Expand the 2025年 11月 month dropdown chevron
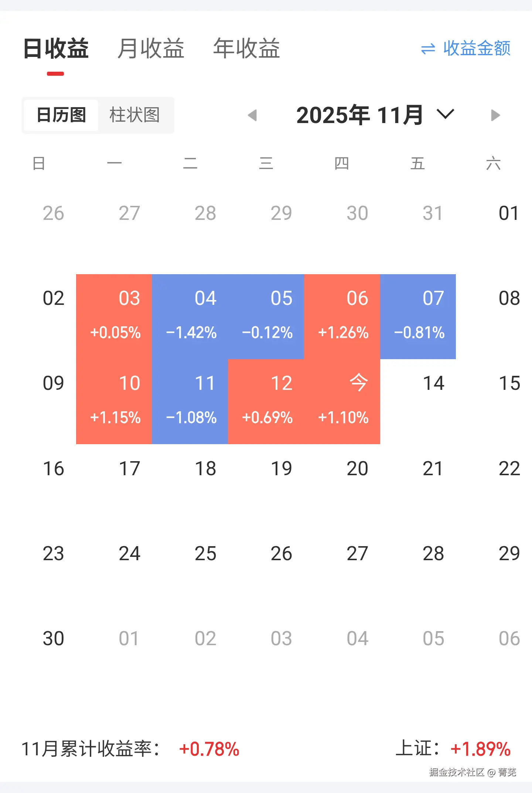Screen dimensions: 532x793 (445, 114)
